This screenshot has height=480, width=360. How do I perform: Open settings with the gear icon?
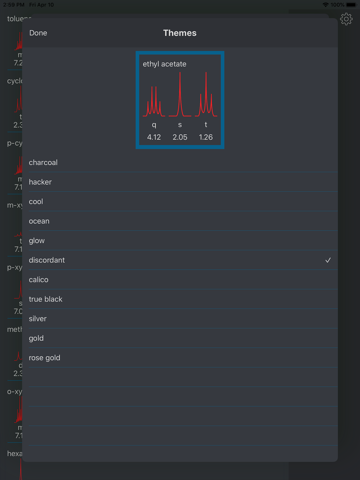[346, 19]
